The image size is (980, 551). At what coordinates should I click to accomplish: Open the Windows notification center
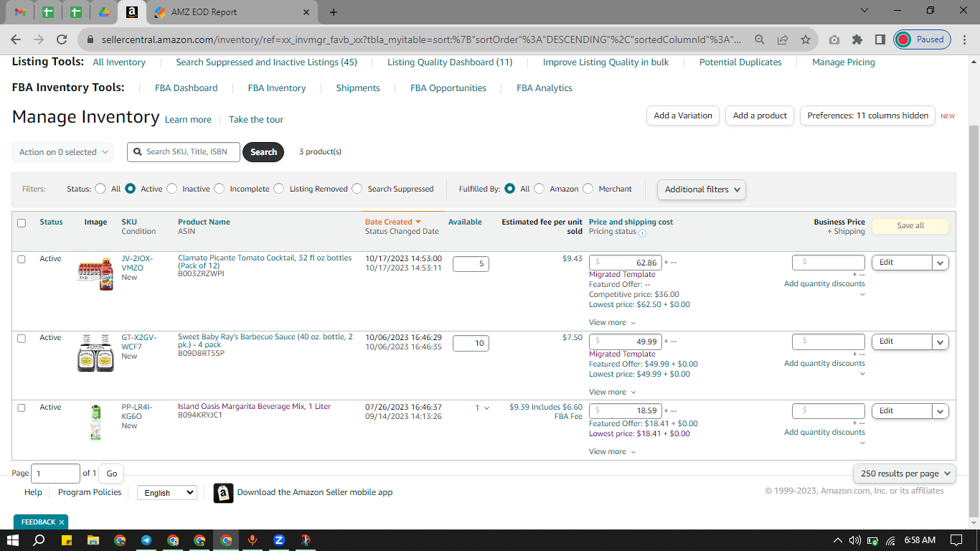click(x=956, y=540)
